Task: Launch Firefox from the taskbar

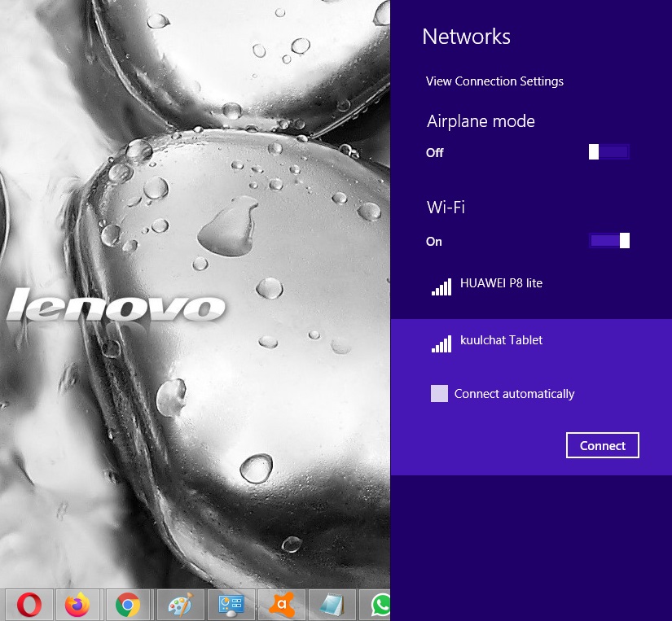Action: coord(77,605)
